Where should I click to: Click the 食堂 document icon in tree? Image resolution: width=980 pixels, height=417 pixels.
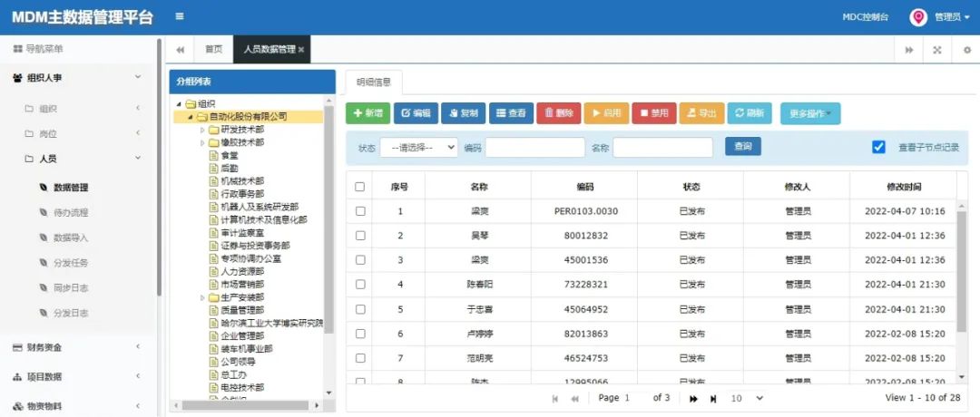[x=214, y=155]
